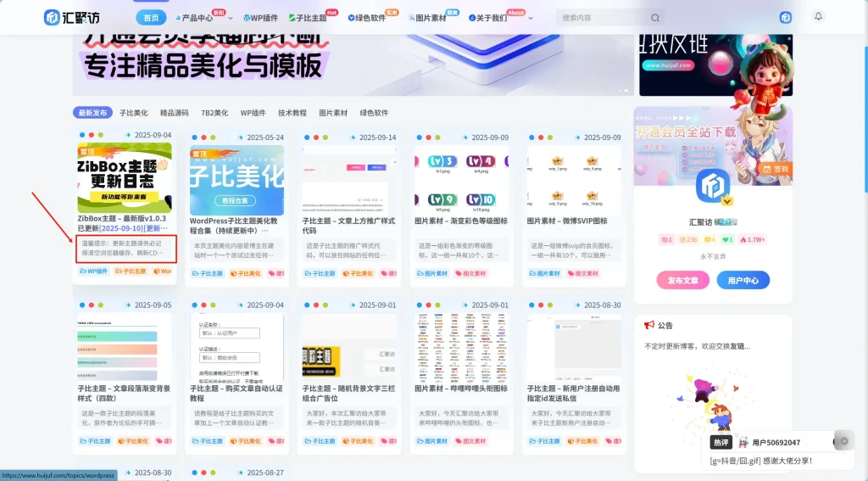Click 图片素材 tag on 微博SVIP图标 card
This screenshot has width=868, height=481.
[x=544, y=273]
